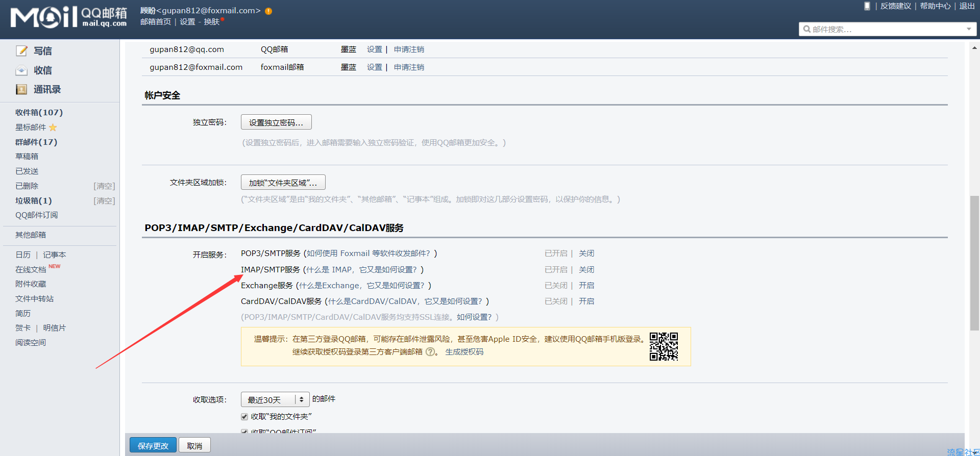Open 简历 resume link
The width and height of the screenshot is (980, 456).
click(23, 313)
